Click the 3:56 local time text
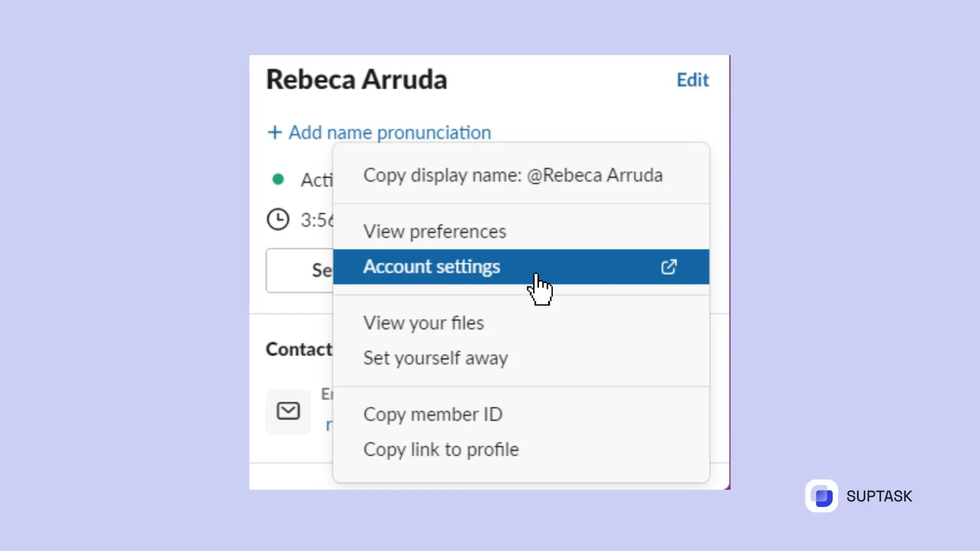The height and width of the screenshot is (551, 980). 316,219
